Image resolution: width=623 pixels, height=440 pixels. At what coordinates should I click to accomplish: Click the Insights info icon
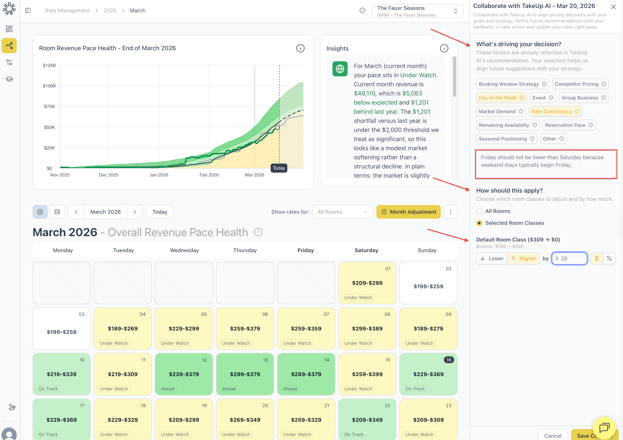tap(444, 48)
